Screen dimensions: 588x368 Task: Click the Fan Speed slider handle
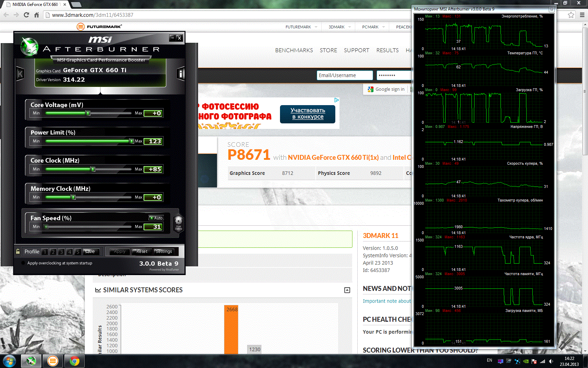click(47, 227)
